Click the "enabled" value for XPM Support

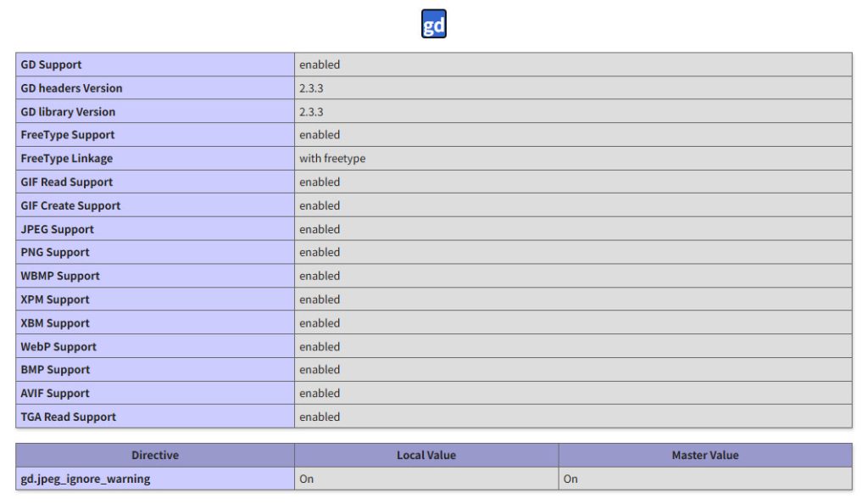click(320, 300)
